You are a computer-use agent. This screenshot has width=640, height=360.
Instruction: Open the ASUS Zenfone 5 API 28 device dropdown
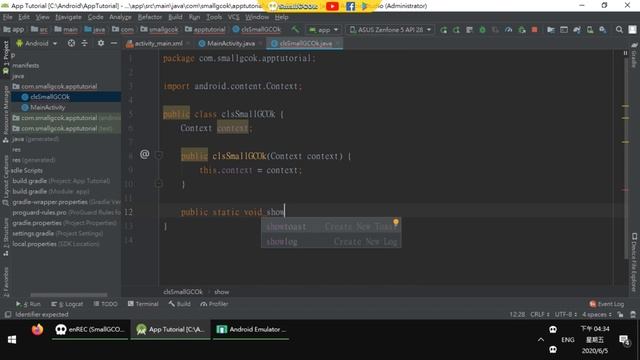point(391,30)
